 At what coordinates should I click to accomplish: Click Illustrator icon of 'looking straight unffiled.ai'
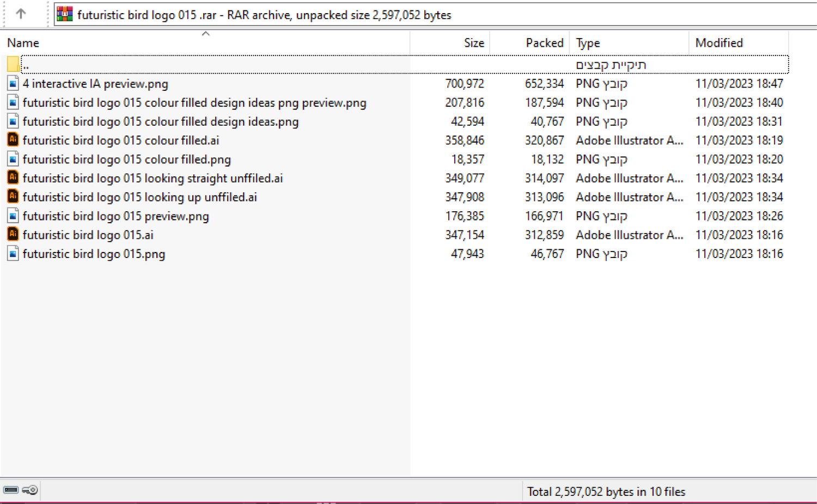point(13,178)
